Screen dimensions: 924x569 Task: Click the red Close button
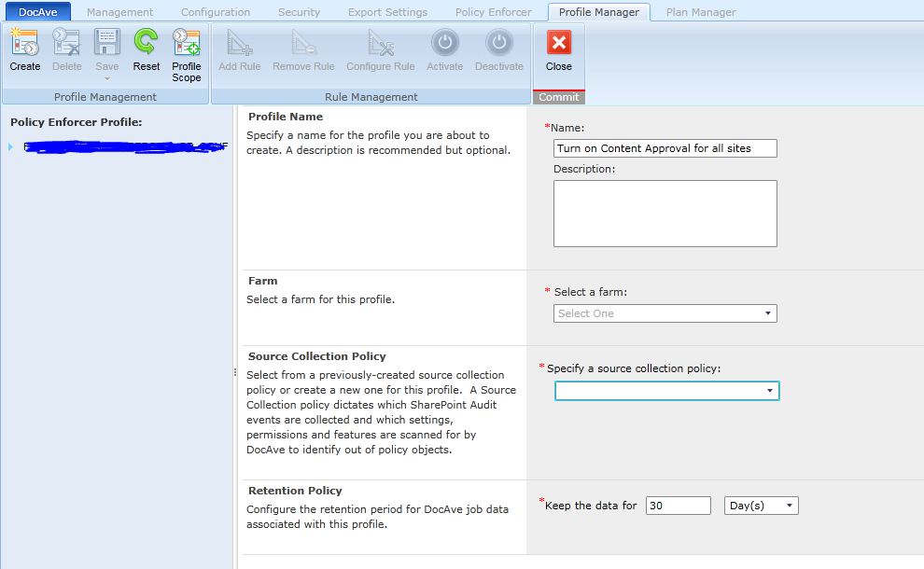click(558, 43)
